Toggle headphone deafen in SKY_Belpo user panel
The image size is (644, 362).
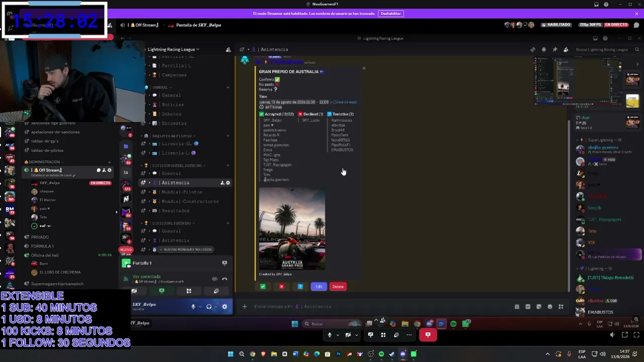click(x=209, y=307)
